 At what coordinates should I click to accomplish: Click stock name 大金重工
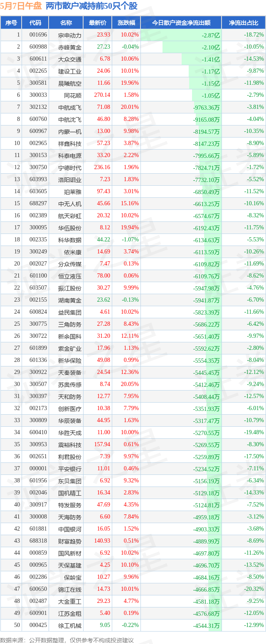70,602
